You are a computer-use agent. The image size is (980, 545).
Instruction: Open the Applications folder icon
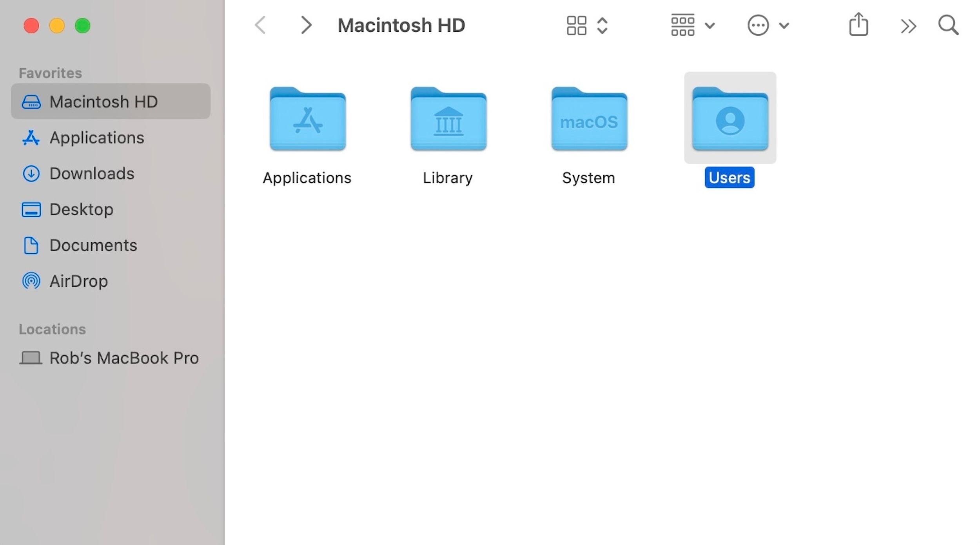pos(308,118)
